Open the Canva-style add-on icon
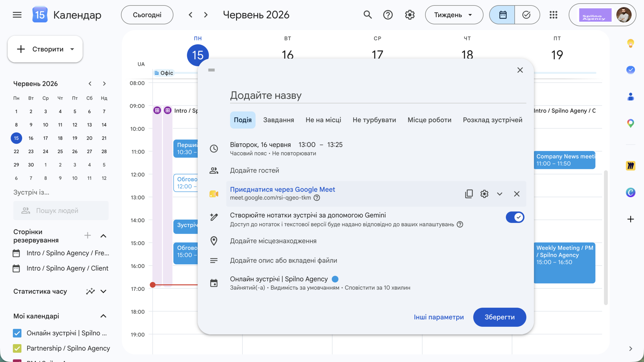The height and width of the screenshot is (362, 644). (x=630, y=192)
